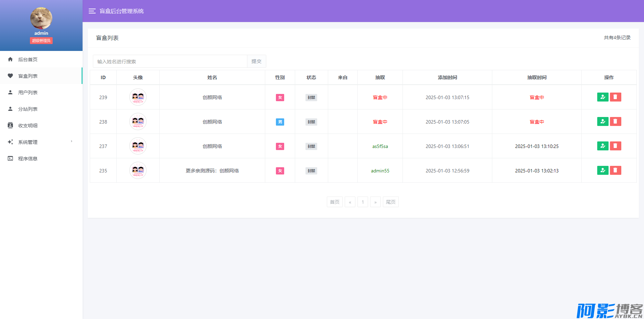Click the ID column header
Viewport: 644px width, 319px height.
point(103,77)
